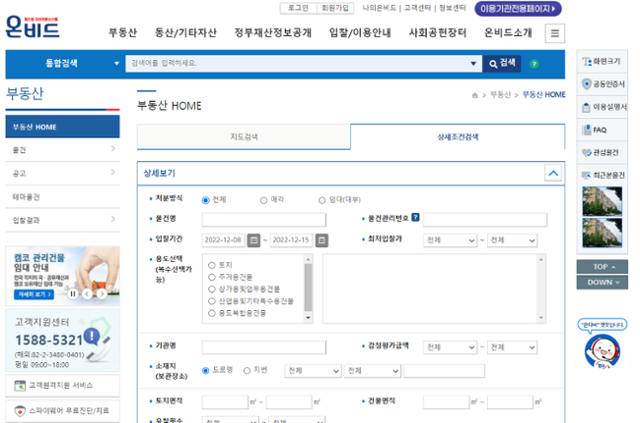Select 주거용건물 usage option

(211, 277)
